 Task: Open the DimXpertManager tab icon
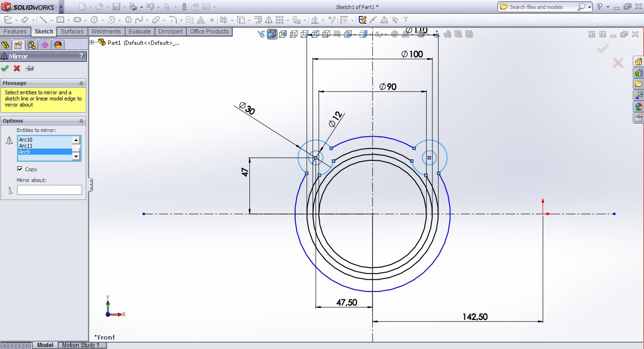[x=45, y=45]
